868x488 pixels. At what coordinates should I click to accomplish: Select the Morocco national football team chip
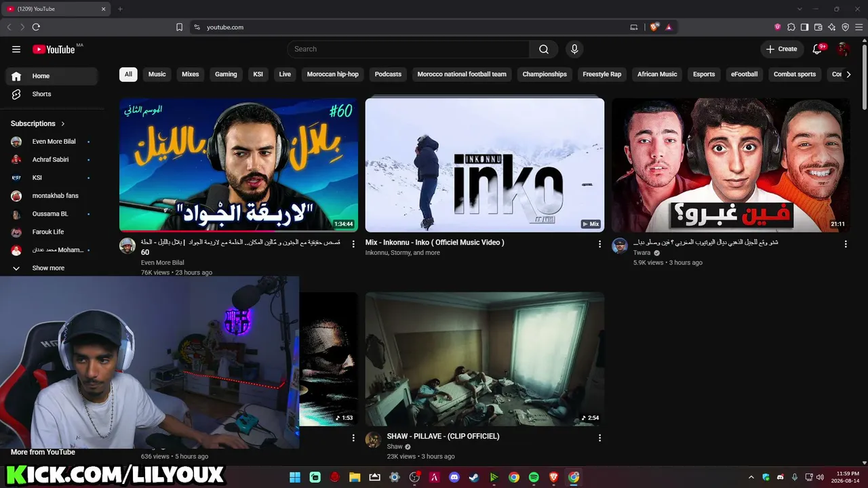click(x=462, y=75)
